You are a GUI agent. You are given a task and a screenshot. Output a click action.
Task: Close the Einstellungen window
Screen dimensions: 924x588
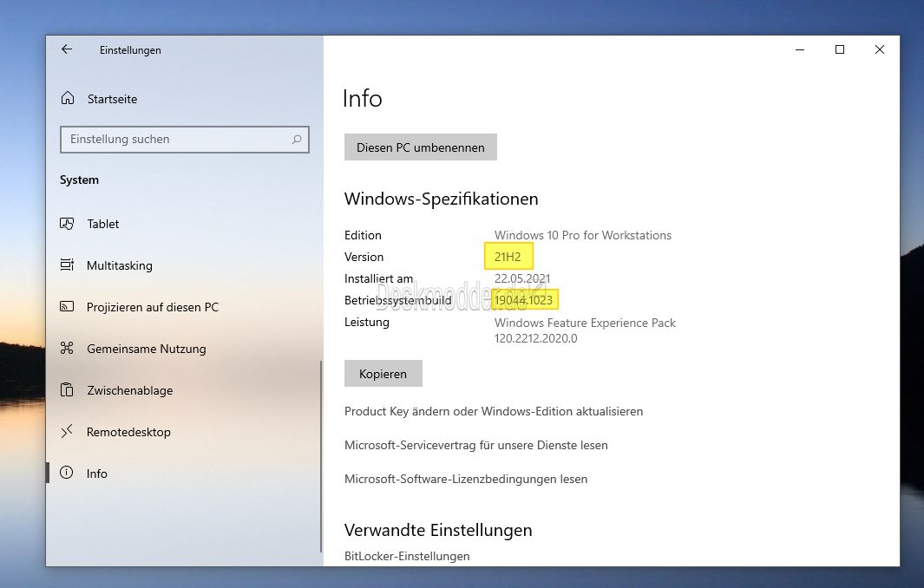pyautogui.click(x=880, y=50)
